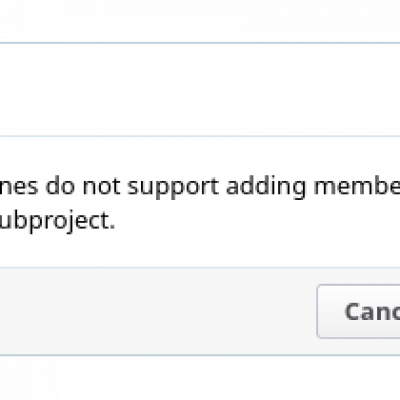400x400 pixels.
Task: Click the divider line above the warning message
Action: pyautogui.click(x=200, y=136)
